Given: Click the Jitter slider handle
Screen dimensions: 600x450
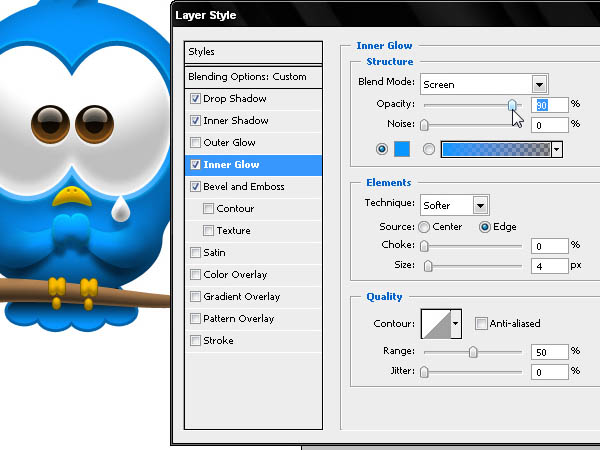Looking at the screenshot, I should point(424,372).
